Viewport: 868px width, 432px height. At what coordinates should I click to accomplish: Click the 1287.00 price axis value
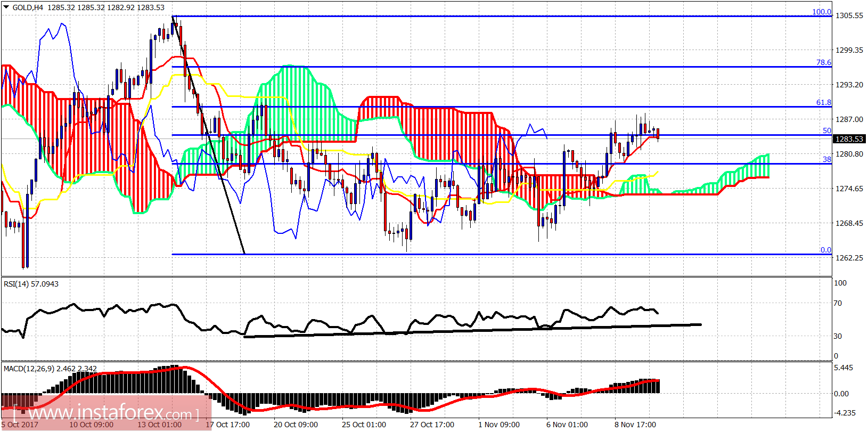[849, 119]
